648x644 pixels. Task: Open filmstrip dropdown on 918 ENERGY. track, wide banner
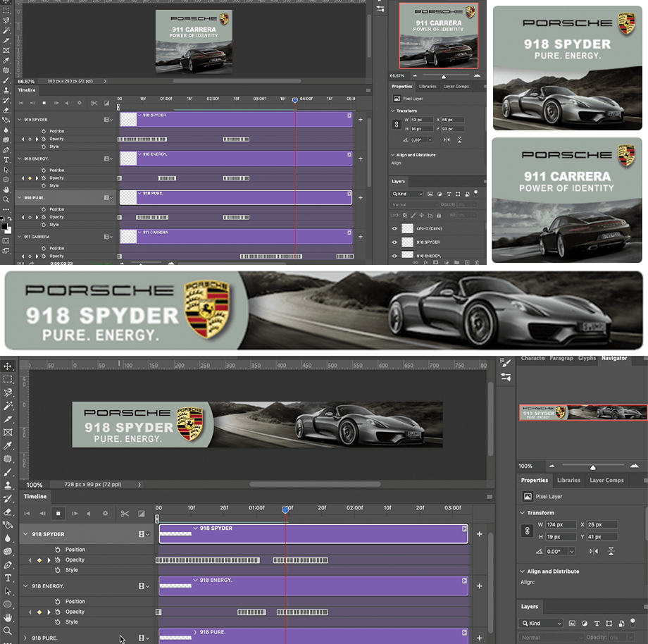point(144,586)
